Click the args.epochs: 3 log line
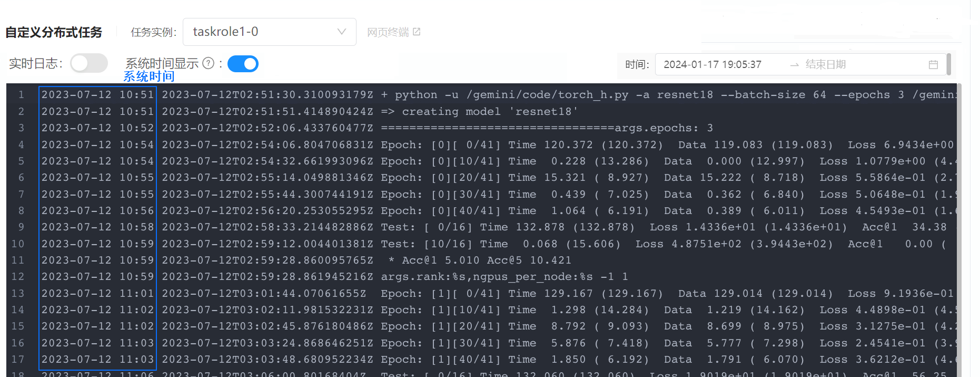 point(547,128)
